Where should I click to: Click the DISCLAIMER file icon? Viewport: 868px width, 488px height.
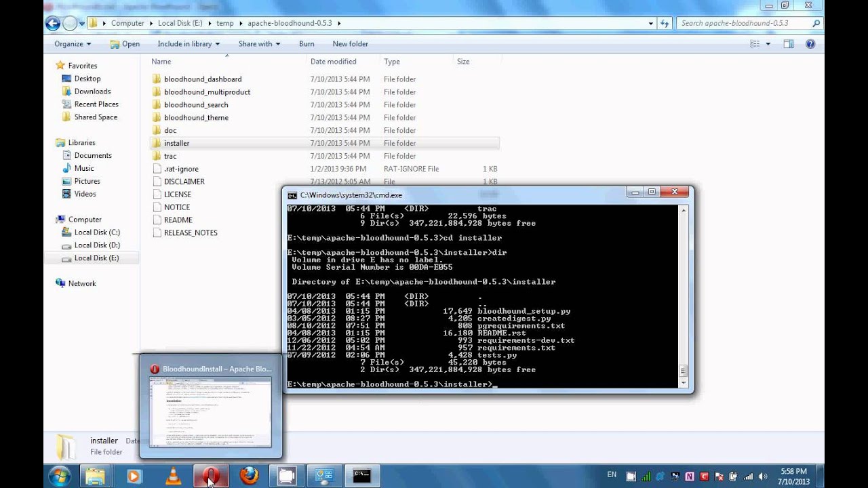(x=157, y=182)
